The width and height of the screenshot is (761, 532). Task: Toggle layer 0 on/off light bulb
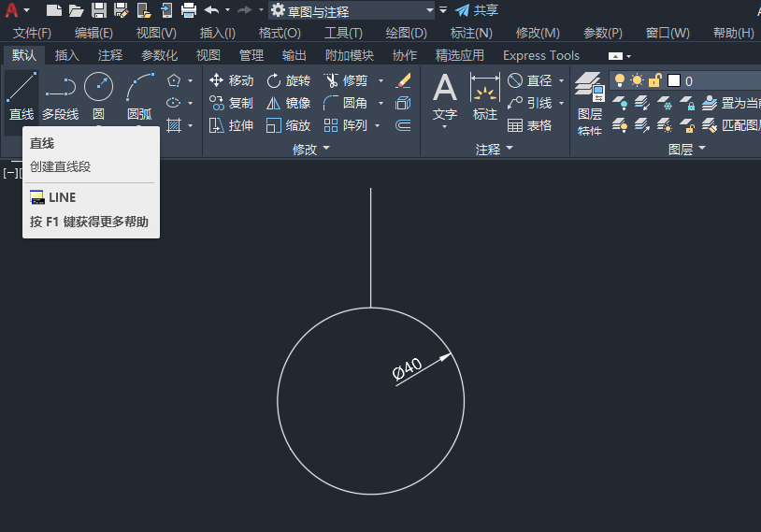click(619, 80)
